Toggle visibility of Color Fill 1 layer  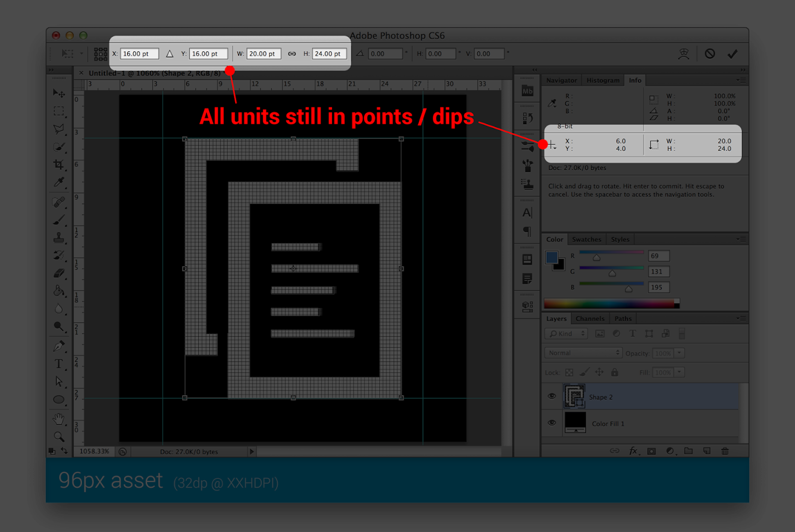click(x=551, y=423)
